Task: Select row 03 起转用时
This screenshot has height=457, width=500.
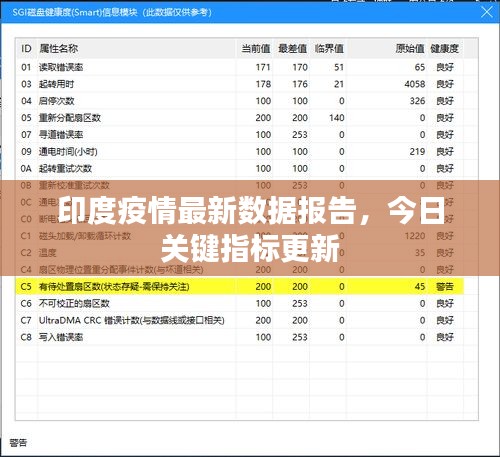Action: click(x=240, y=84)
